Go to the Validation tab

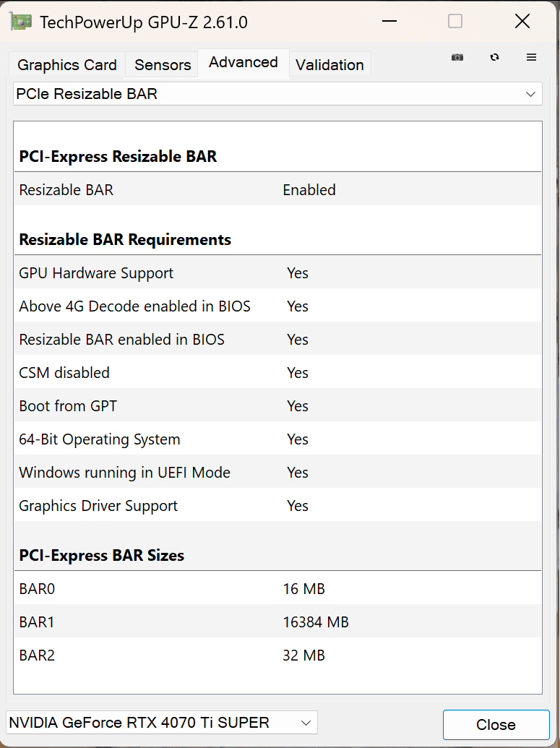tap(329, 65)
